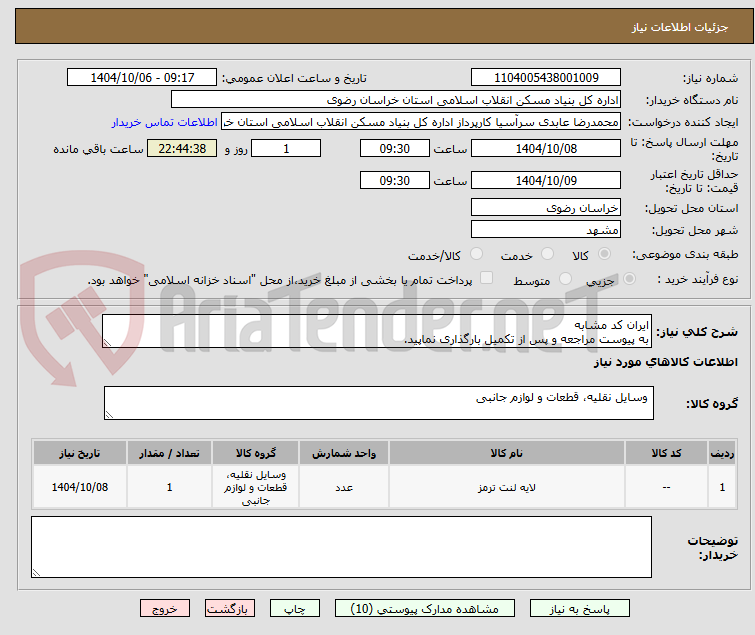Viewport: 755px width, 635px height.
Task: Click the شماره نیاز number field
Action: [546, 78]
